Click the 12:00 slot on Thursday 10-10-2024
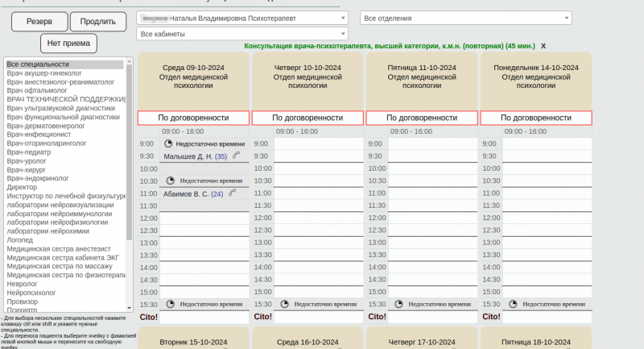Screen dimensions: 644x349 (x=319, y=218)
